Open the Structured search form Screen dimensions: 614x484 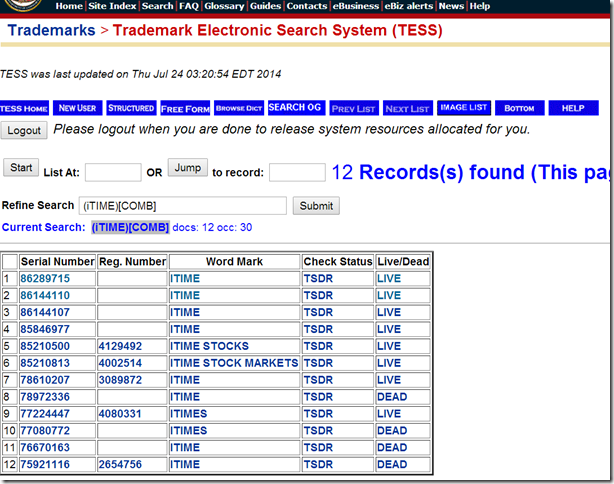tap(131, 108)
